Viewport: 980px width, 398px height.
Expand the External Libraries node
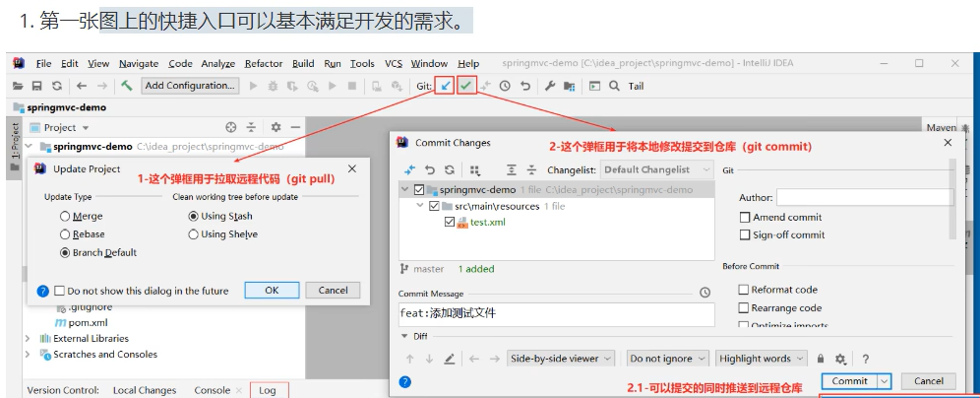pos(28,339)
